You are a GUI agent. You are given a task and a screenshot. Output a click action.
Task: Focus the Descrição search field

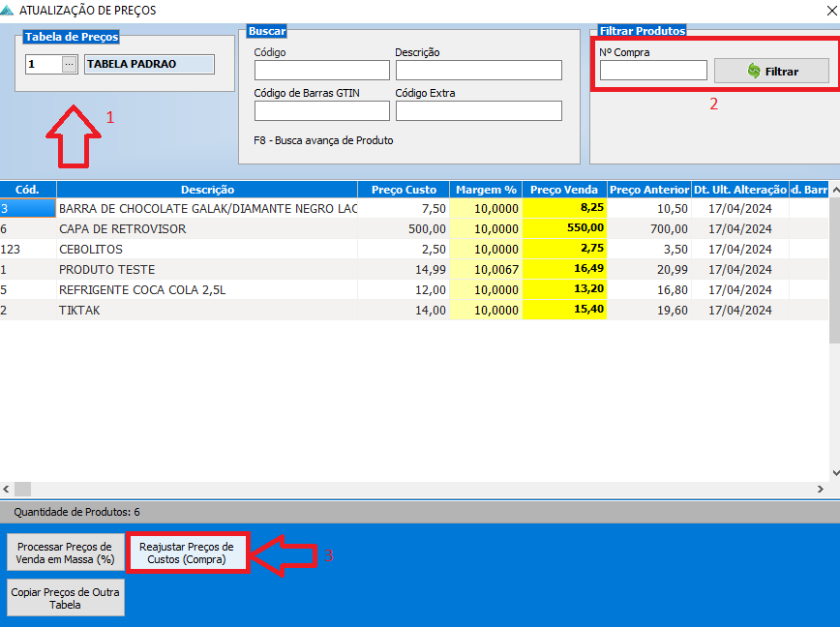(478, 70)
